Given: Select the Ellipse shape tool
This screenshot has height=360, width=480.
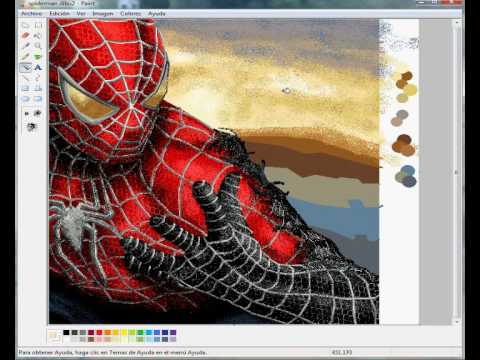Looking at the screenshot, I should click(26, 99).
